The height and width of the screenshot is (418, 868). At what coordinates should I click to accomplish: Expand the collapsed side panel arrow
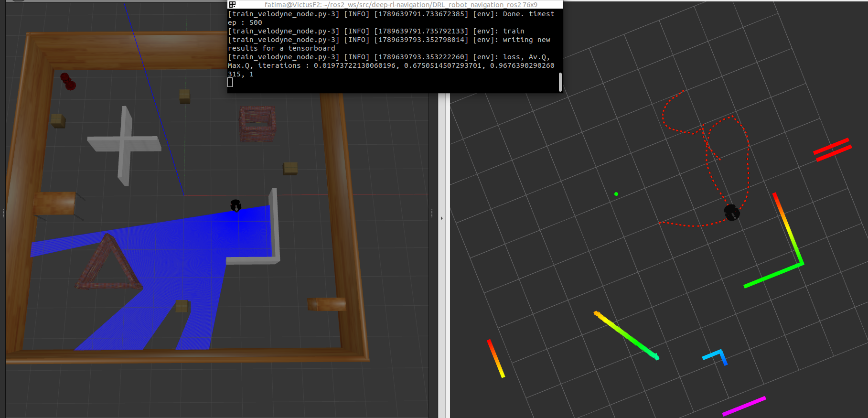click(441, 218)
